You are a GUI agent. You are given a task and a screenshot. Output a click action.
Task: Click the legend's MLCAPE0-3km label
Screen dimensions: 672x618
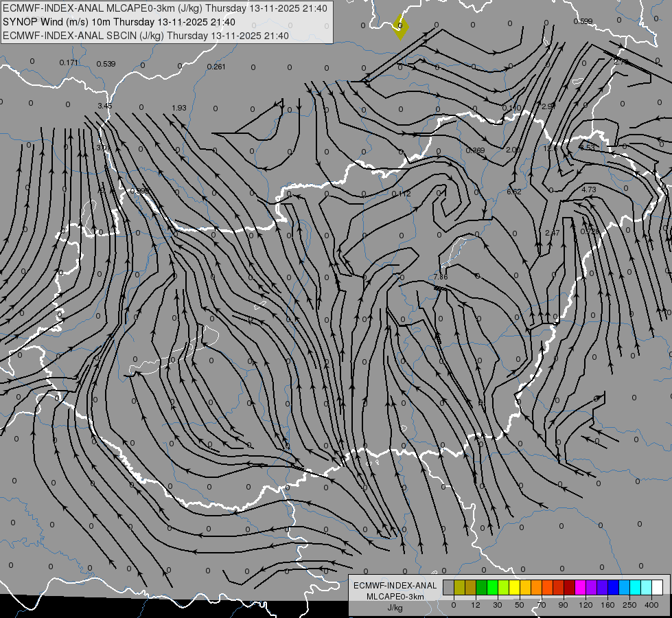395,597
